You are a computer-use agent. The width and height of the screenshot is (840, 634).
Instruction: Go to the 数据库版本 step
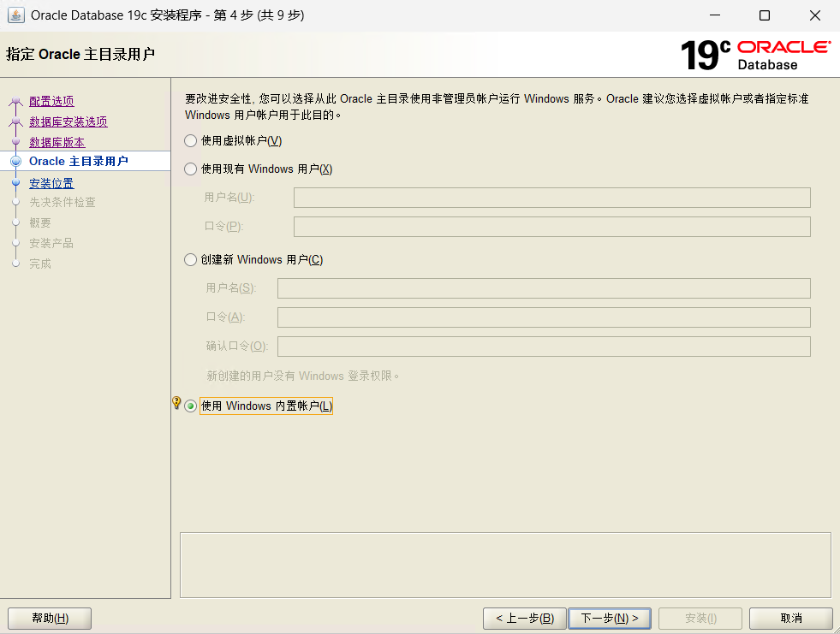click(x=55, y=142)
